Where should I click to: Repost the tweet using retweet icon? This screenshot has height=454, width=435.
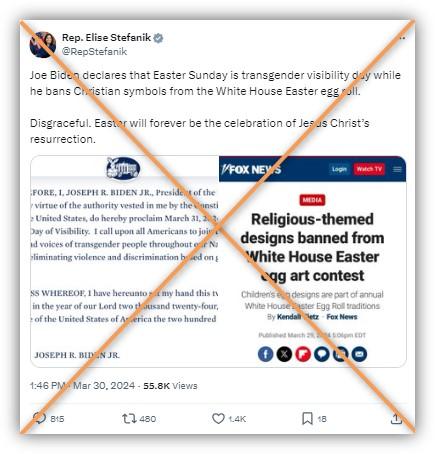click(129, 418)
